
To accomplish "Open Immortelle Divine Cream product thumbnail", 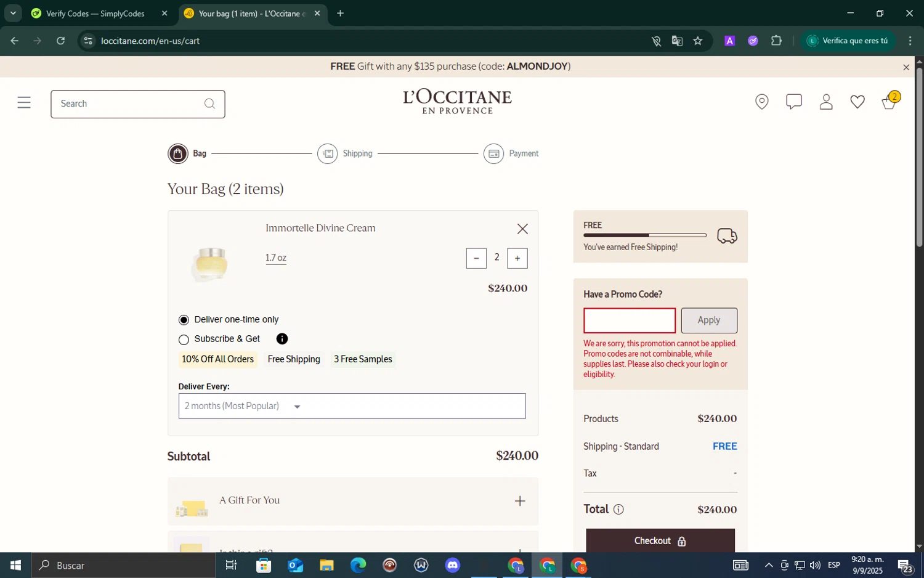I will click(x=210, y=264).
